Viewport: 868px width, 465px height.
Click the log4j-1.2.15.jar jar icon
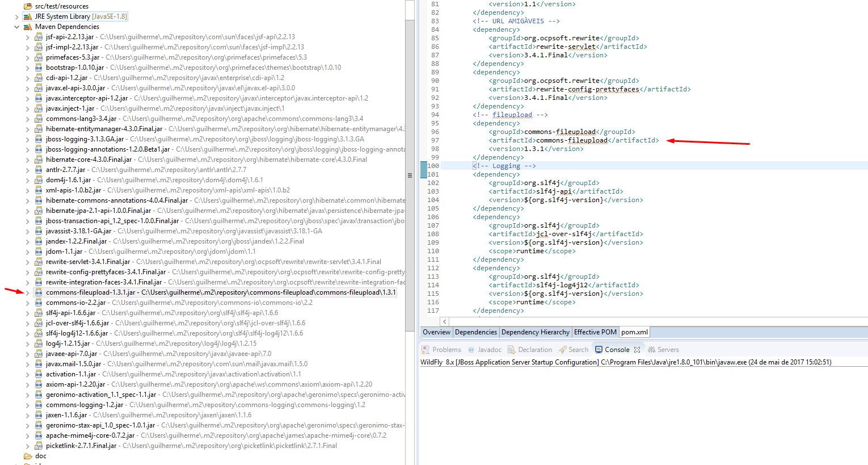coord(39,343)
